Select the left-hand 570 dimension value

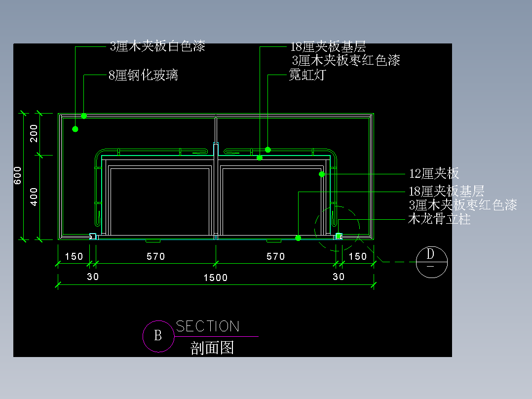(x=156, y=256)
